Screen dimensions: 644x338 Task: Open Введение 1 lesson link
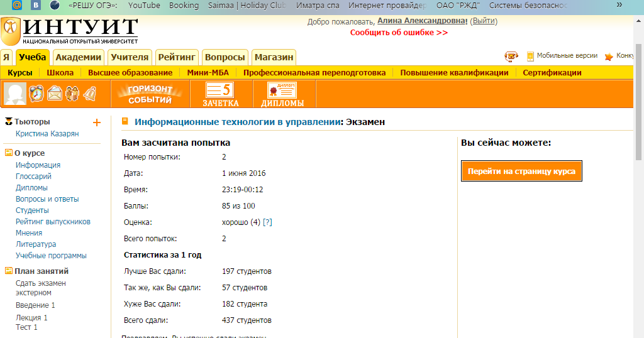pos(35,305)
